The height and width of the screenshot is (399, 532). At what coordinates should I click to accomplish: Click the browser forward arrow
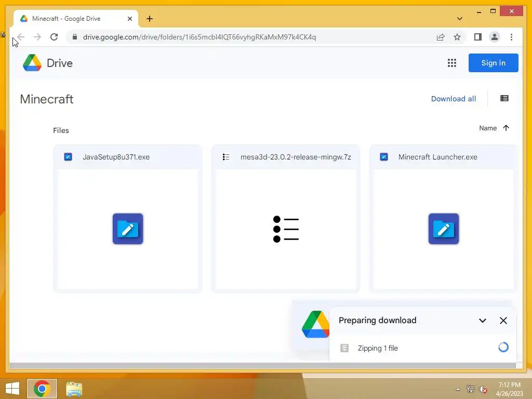(x=37, y=37)
